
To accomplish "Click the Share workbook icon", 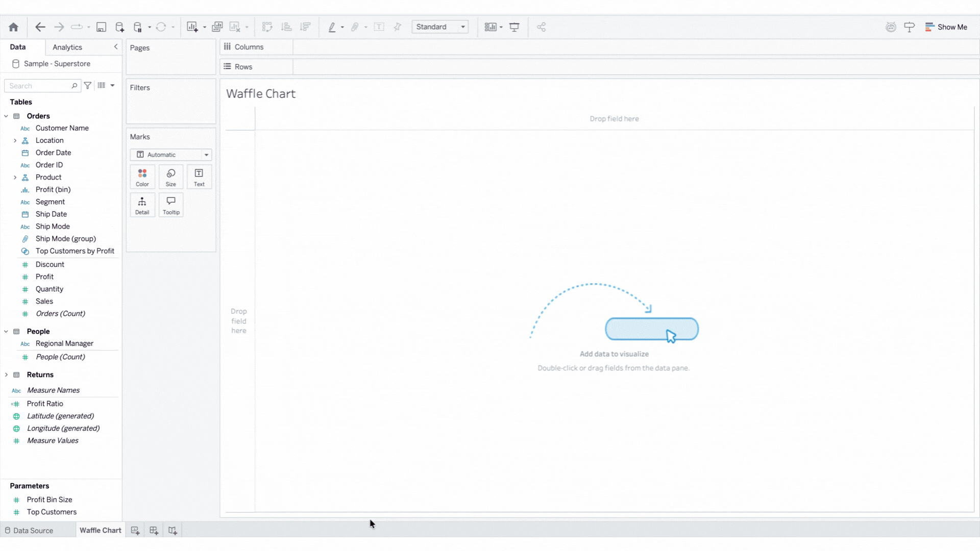I will point(542,27).
